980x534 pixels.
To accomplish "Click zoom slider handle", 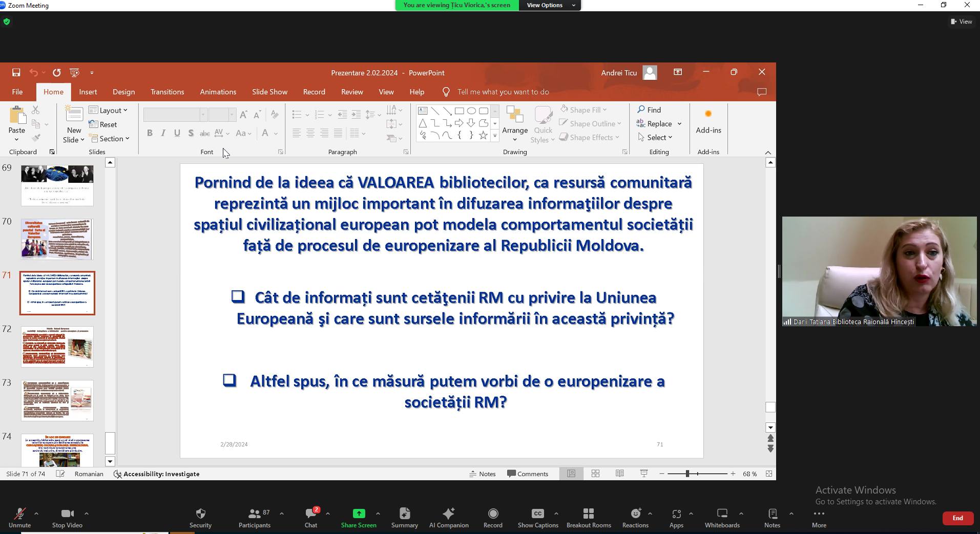I will tap(687, 474).
